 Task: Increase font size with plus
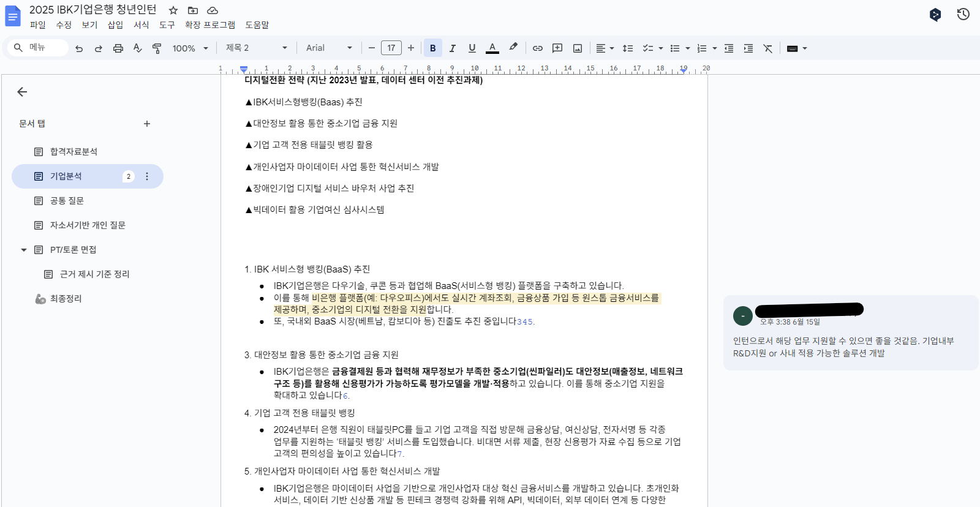(x=411, y=48)
